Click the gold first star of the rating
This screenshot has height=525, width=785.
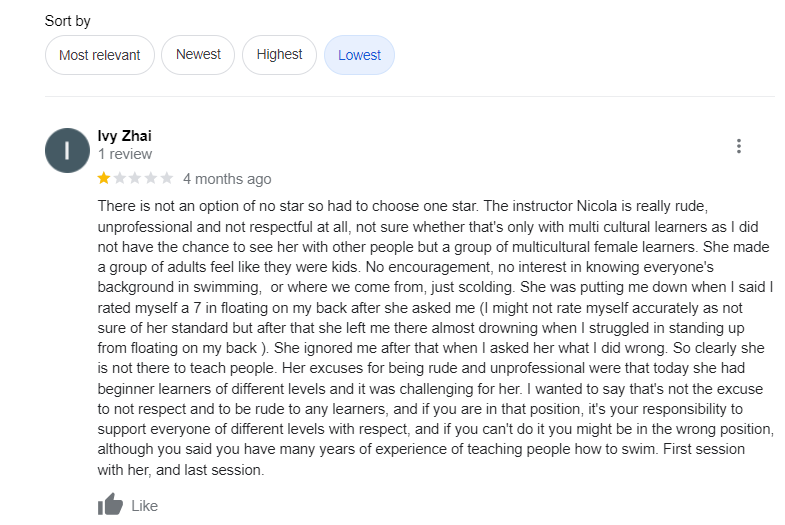104,178
